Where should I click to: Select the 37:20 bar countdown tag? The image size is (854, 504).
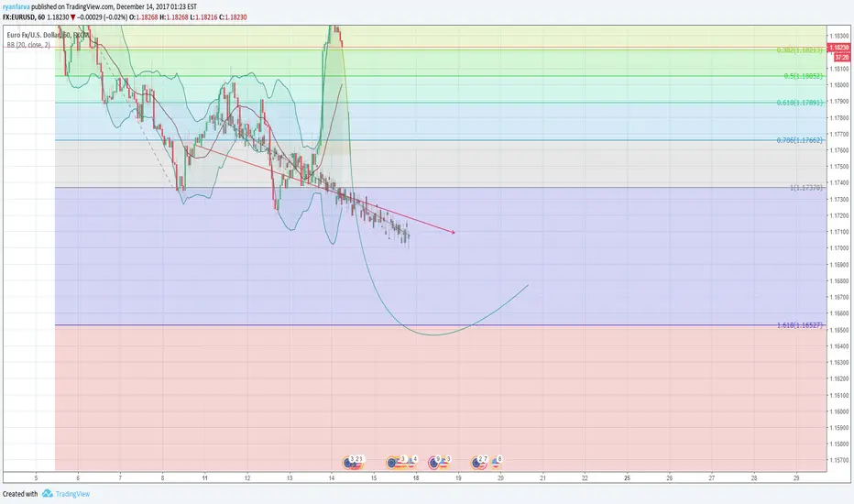841,57
